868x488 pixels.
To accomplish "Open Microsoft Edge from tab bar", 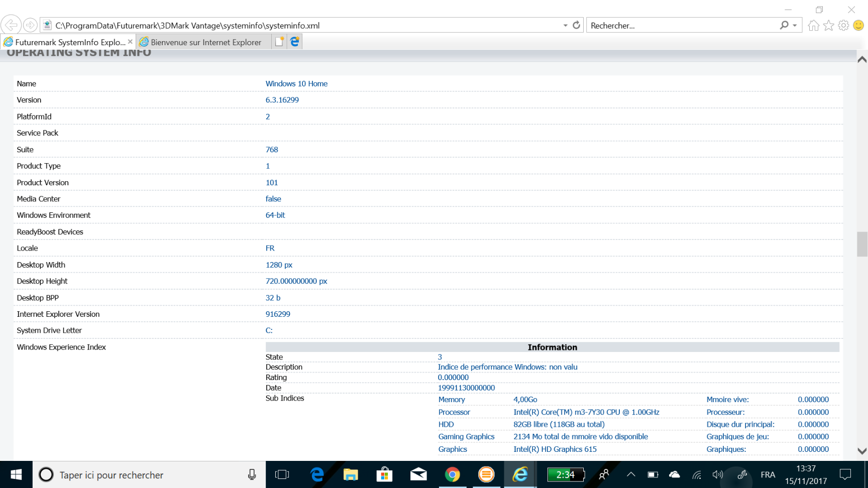I will (x=295, y=42).
